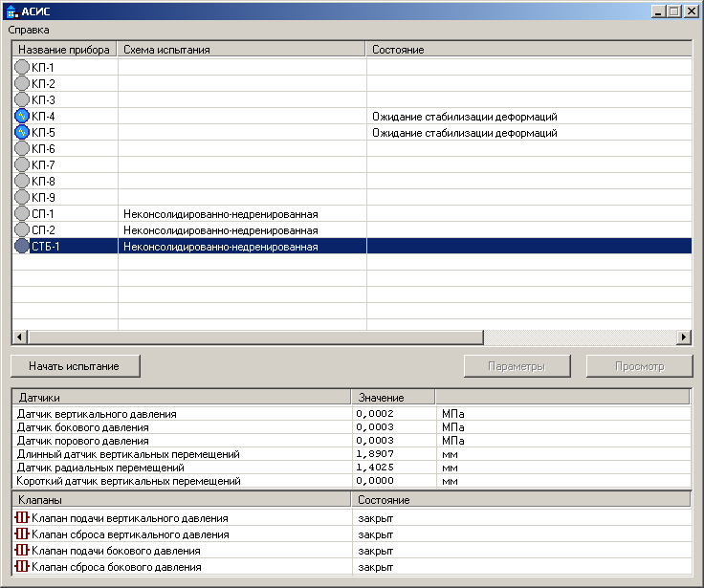Minimize the АСИС window
The height and width of the screenshot is (588, 704).
[658, 11]
